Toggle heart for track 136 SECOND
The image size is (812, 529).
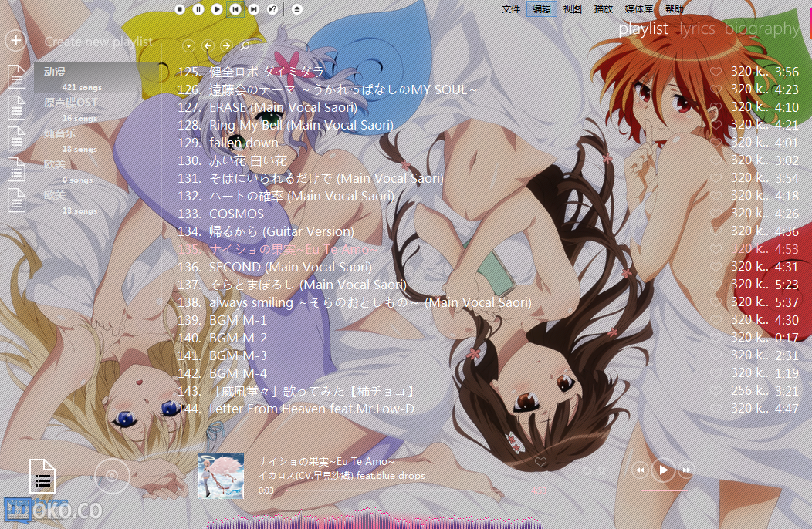coord(716,267)
